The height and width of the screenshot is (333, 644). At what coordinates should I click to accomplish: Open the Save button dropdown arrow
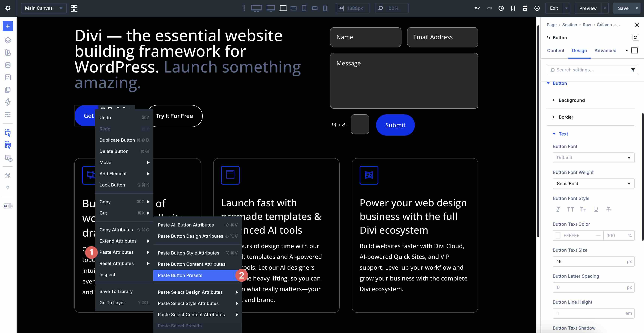[637, 8]
